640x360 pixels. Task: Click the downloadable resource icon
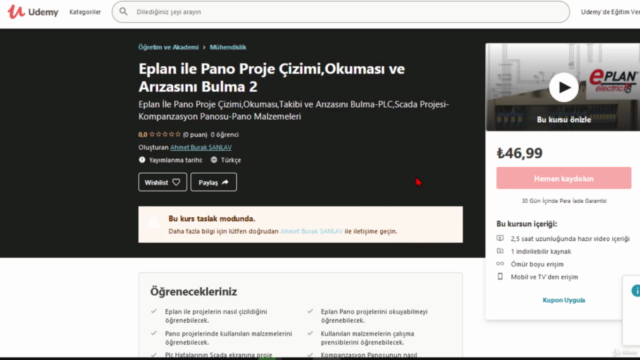pyautogui.click(x=500, y=251)
